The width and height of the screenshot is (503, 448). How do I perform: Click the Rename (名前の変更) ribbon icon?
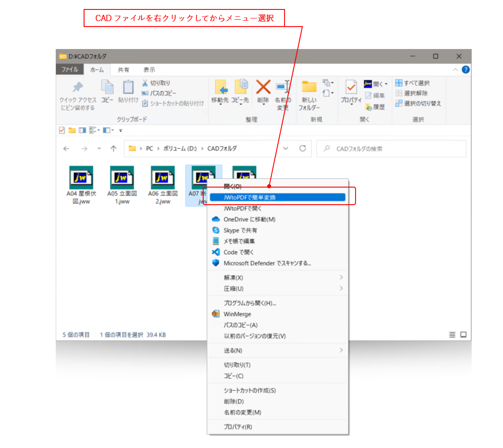point(283,87)
